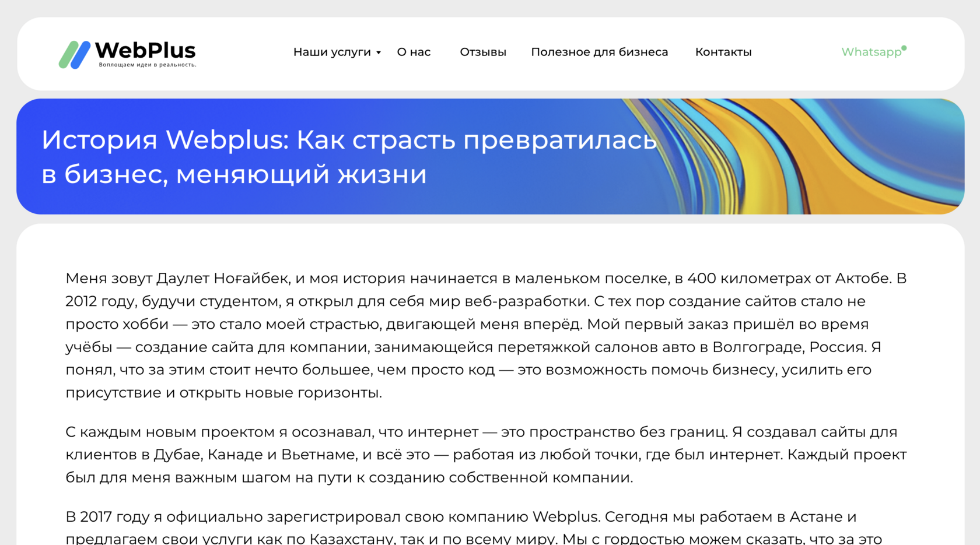Open 'Полезное для бизнеса' page
The width and height of the screenshot is (980, 545).
pos(600,52)
